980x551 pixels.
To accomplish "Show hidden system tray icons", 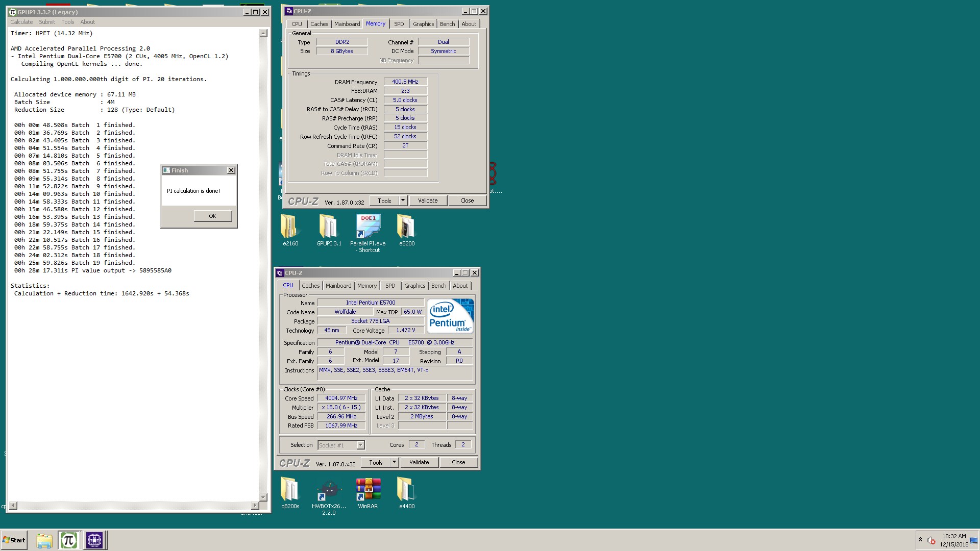I will tap(920, 540).
